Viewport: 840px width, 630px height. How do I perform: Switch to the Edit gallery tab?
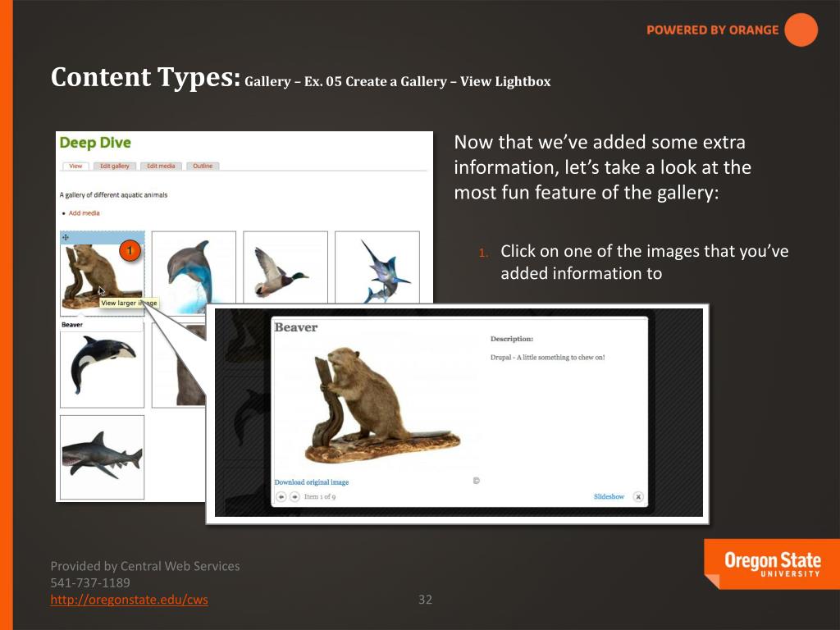pos(115,166)
